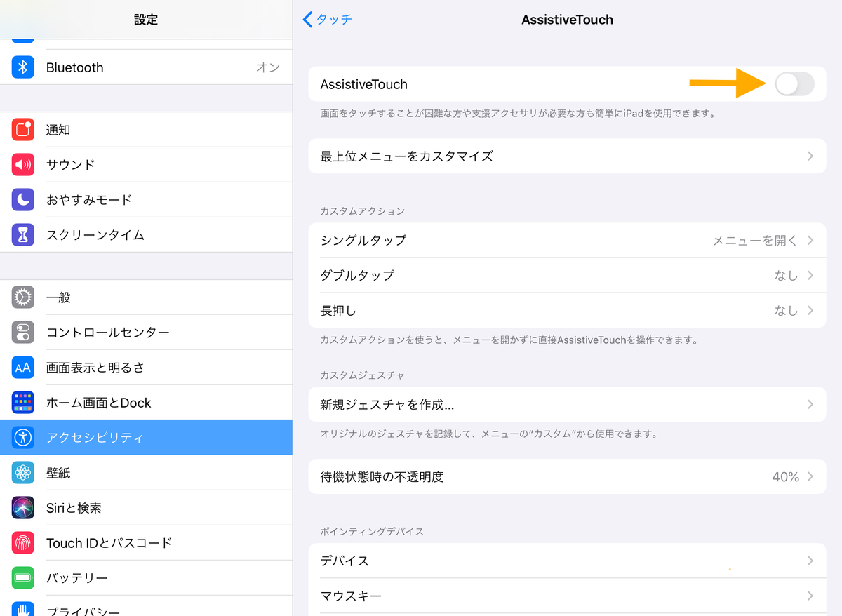Screen dimensions: 842x616
Task: Select highlighted アクセシビリティ label
Action: [95, 438]
